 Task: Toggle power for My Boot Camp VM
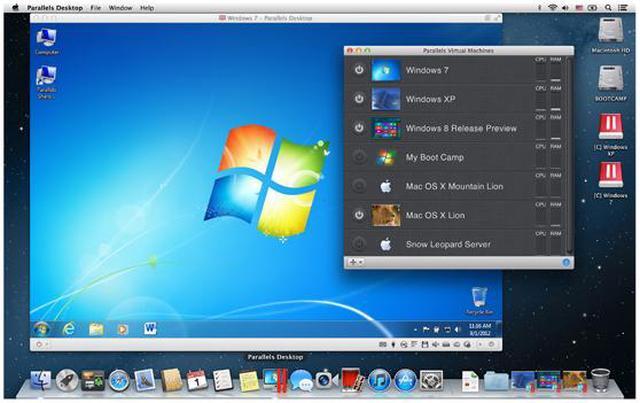click(x=359, y=157)
